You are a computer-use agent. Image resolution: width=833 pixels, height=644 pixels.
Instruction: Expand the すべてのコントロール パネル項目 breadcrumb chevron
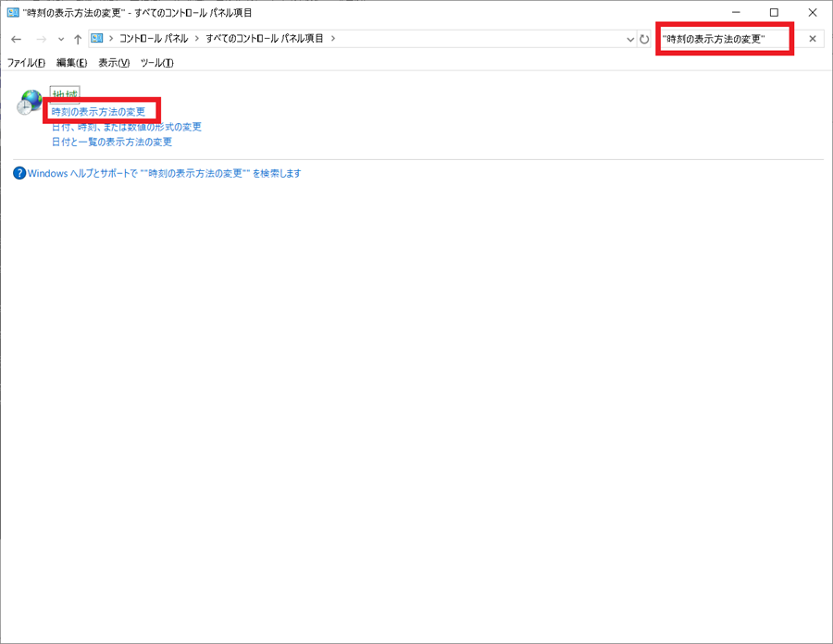click(x=333, y=39)
